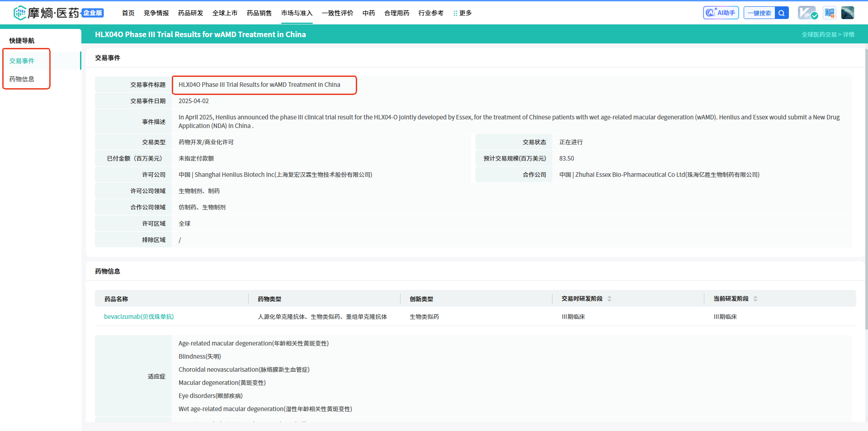Follow the 全球医药交易 breadcrumb link
868x431 pixels.
(x=819, y=34)
